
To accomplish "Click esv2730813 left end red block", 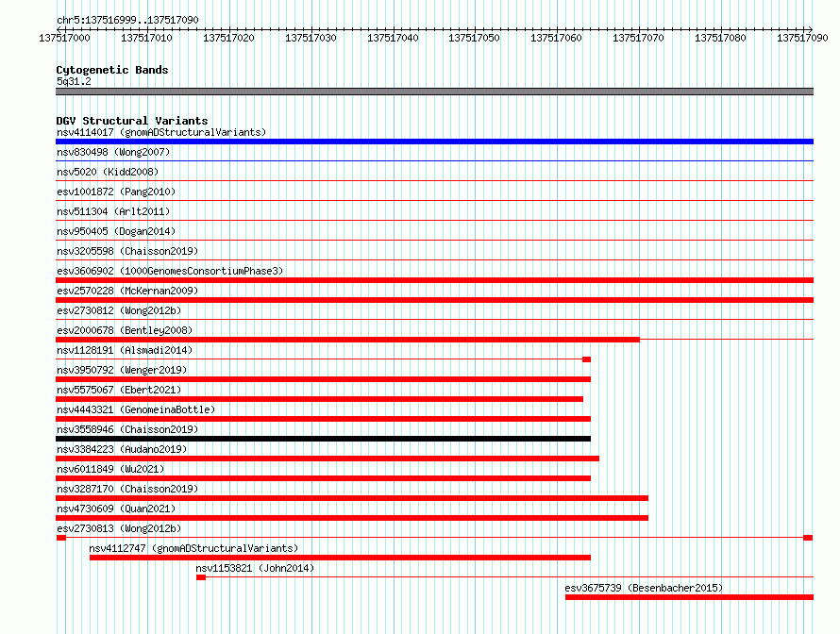I will 61,538.
